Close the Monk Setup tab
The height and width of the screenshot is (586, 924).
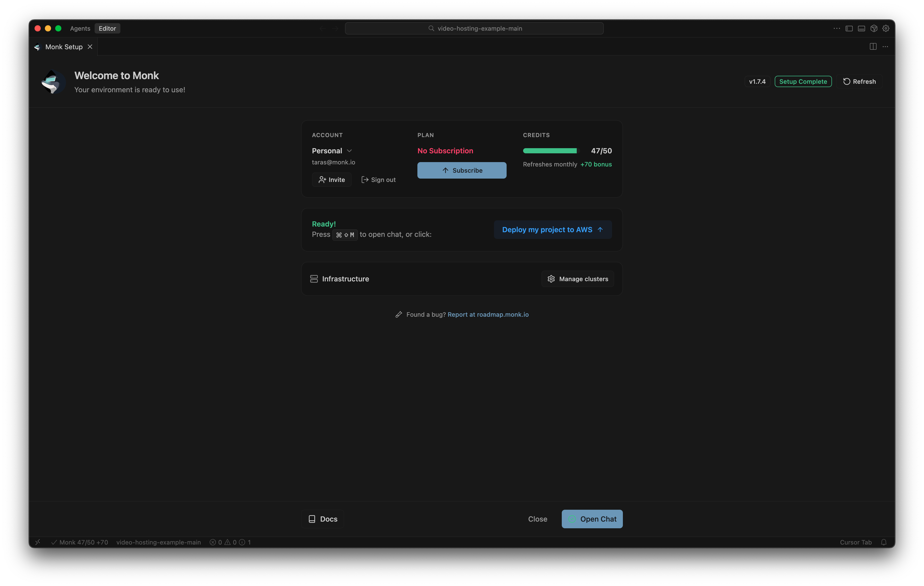coord(90,46)
